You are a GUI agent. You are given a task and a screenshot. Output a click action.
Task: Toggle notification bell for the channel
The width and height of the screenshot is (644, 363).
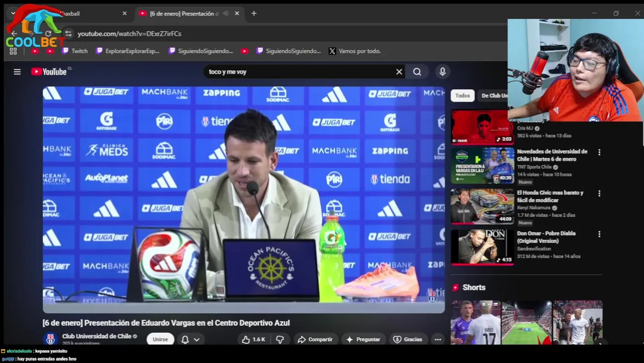(x=185, y=339)
